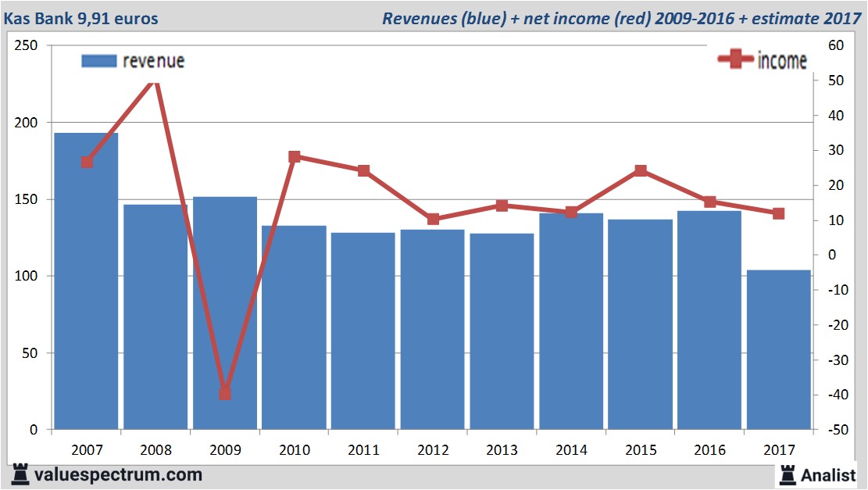
Task: Click the 2010 income data marker
Action: [x=295, y=157]
